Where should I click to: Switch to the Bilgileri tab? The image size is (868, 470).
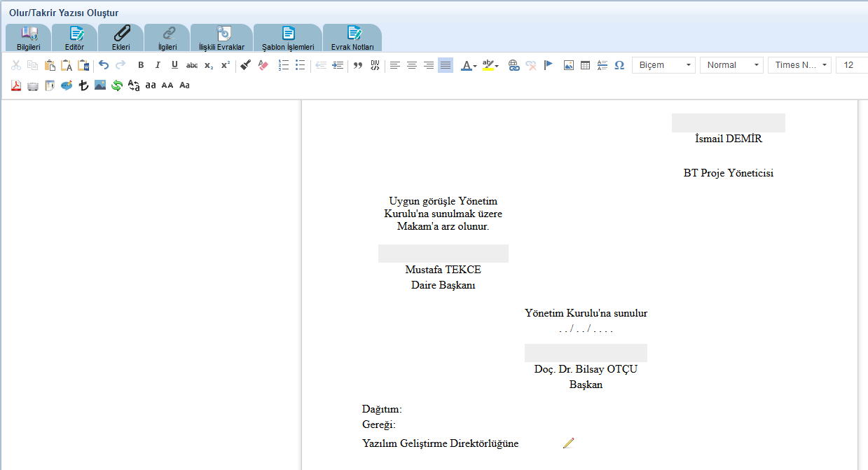click(x=29, y=38)
